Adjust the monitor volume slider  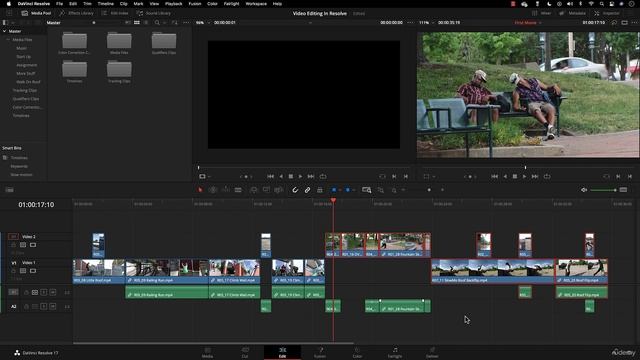pyautogui.click(x=603, y=190)
